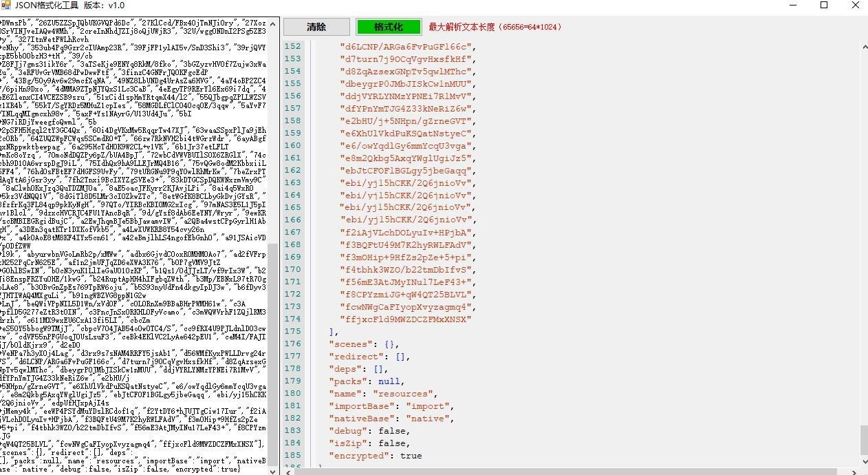Viewport: 868px width, 475px height.
Task: Click the left pane's scroll up arrow
Action: pos(273,23)
